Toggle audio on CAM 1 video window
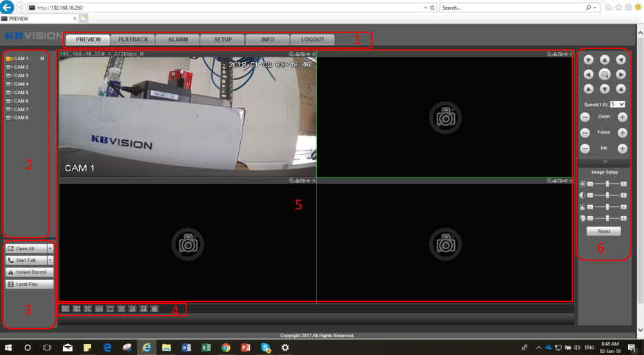The height and width of the screenshot is (355, 644). 309,54
